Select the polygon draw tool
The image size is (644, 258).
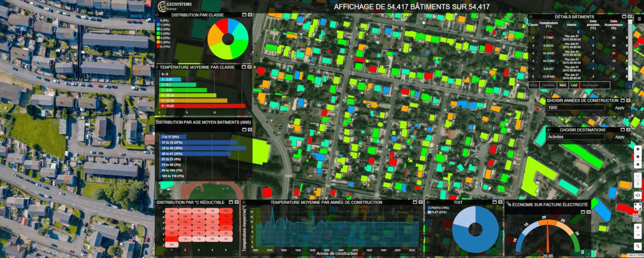coord(638,149)
